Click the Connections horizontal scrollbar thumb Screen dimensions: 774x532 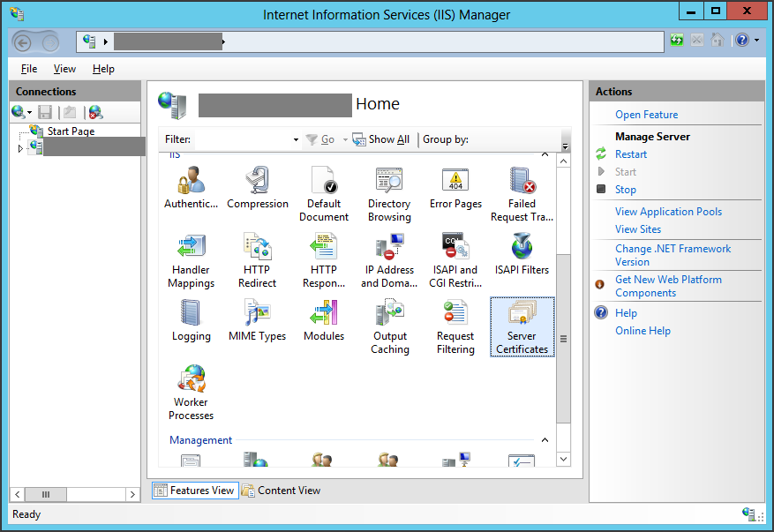point(45,494)
